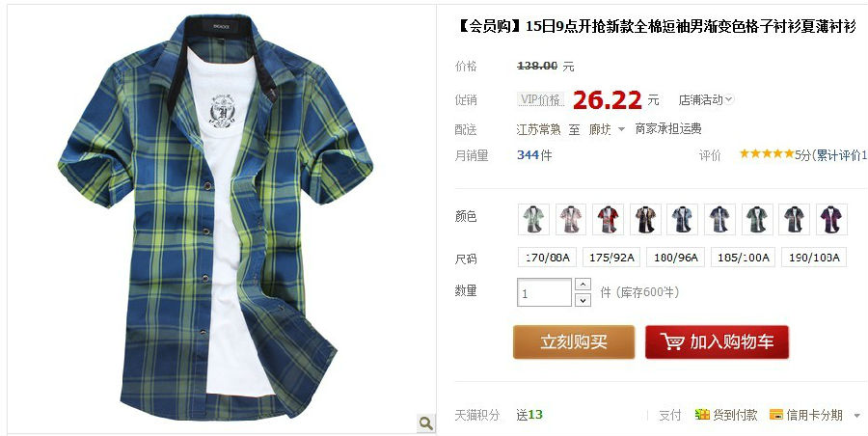Choose the pink plaid shirt color option
This screenshot has height=436, width=868.
(571, 219)
